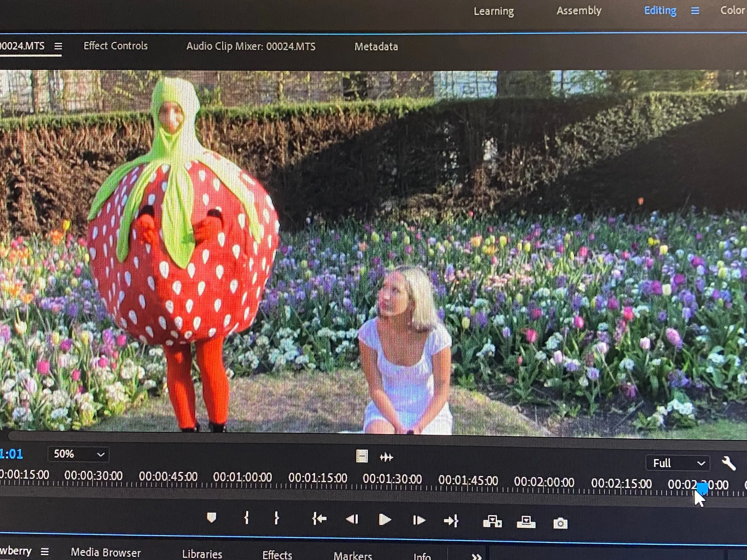The image size is (747, 560).
Task: Click Export Frame camera icon
Action: [560, 524]
